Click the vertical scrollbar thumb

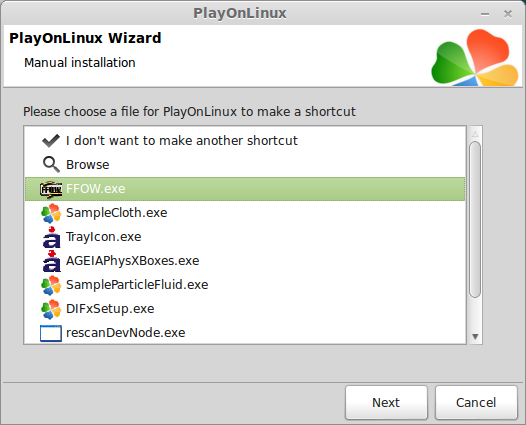475,219
